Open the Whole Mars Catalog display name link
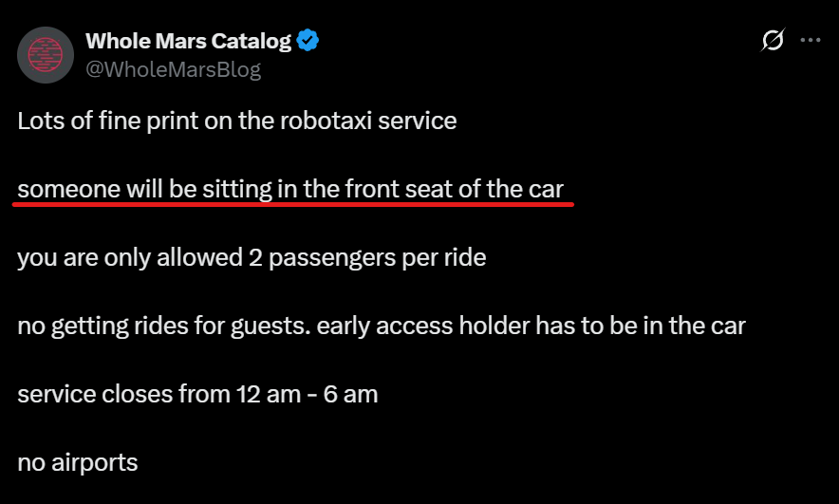This screenshot has height=504, width=839. point(188,41)
